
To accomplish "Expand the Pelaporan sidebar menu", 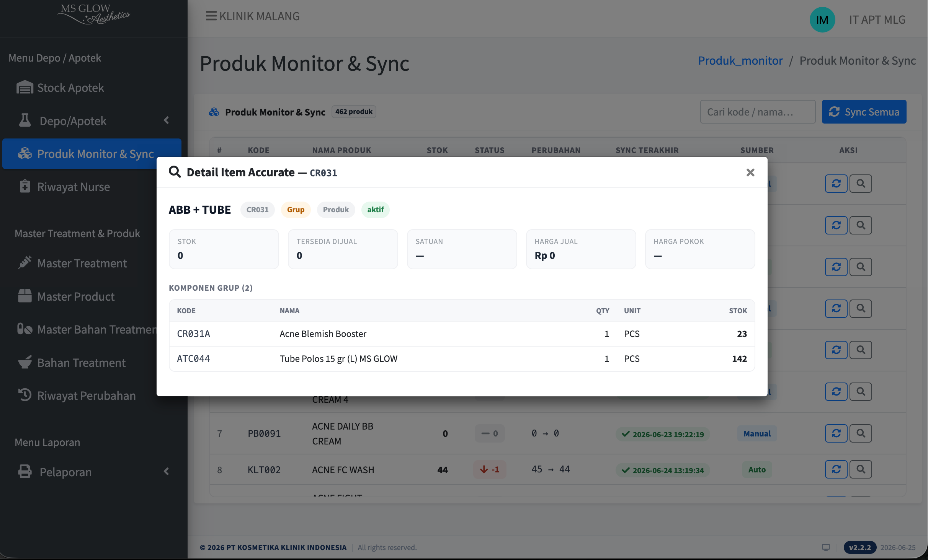I will pos(91,472).
